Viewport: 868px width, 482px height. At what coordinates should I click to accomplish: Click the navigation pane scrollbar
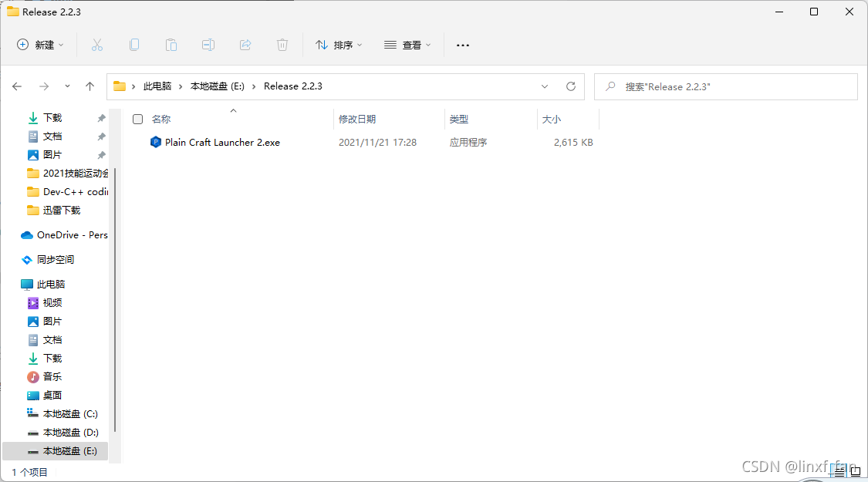click(x=115, y=298)
